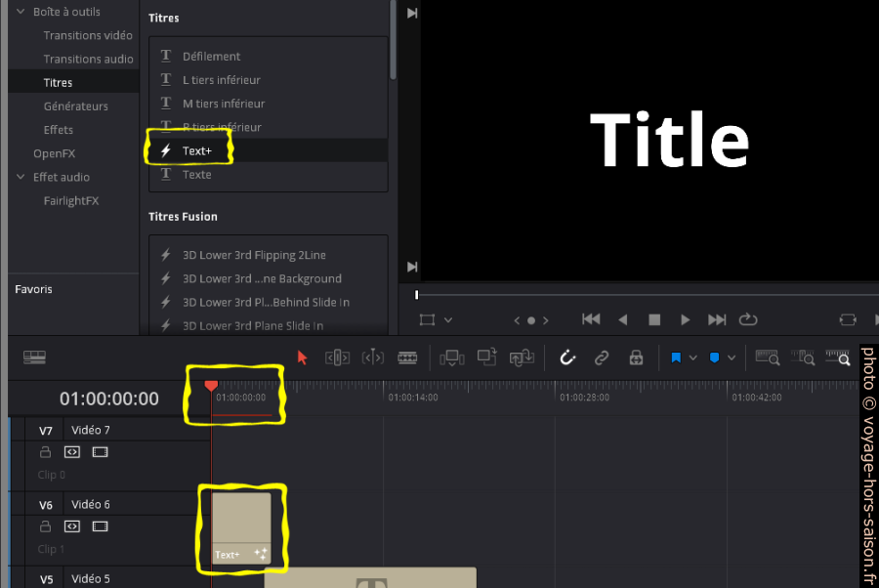879x588 pixels.
Task: Select the Text+ title
Action: [x=268, y=150]
